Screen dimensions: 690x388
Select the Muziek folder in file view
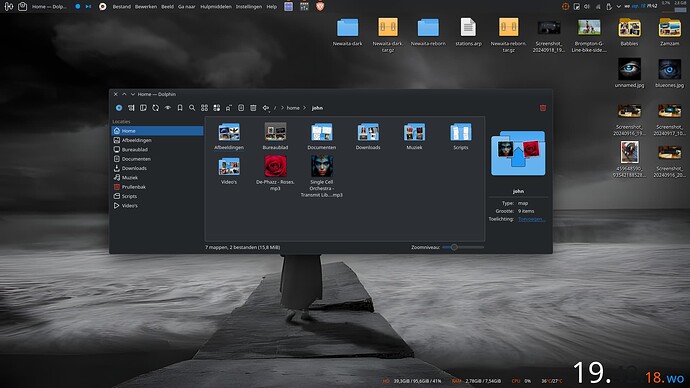click(x=414, y=136)
